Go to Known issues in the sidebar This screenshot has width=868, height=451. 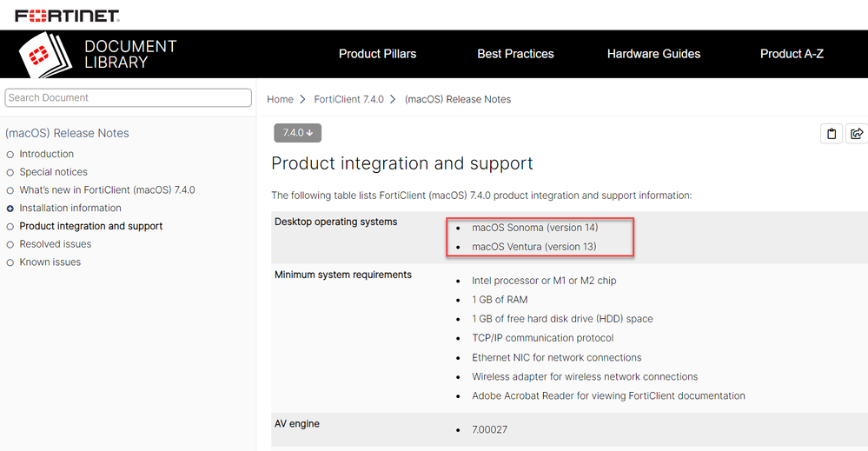click(50, 262)
